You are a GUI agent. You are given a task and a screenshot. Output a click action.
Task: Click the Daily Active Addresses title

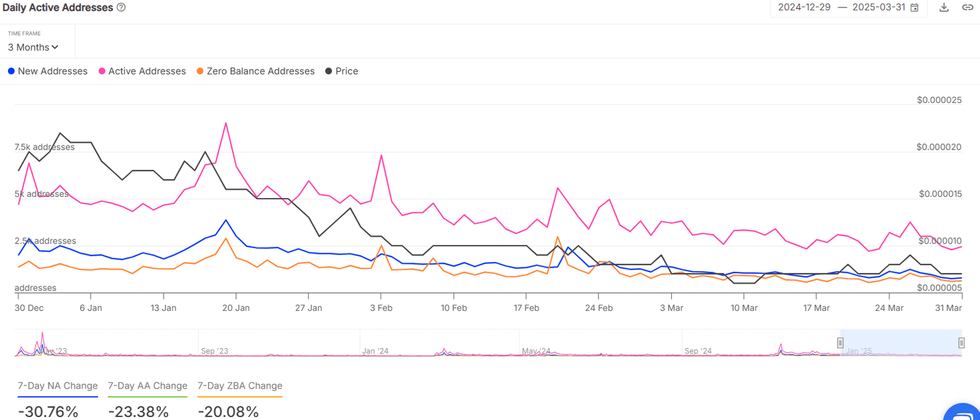(x=58, y=7)
